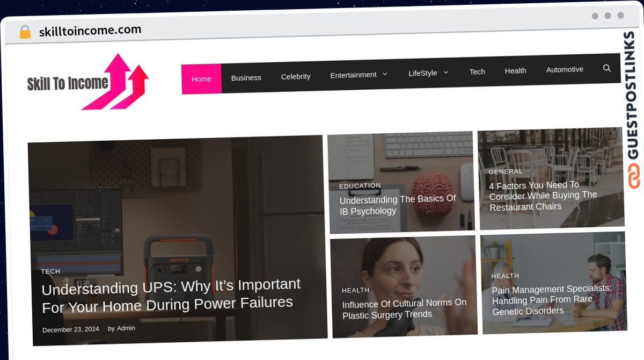
Task: Expand the Entertainment dropdown chevron
Action: click(x=384, y=74)
